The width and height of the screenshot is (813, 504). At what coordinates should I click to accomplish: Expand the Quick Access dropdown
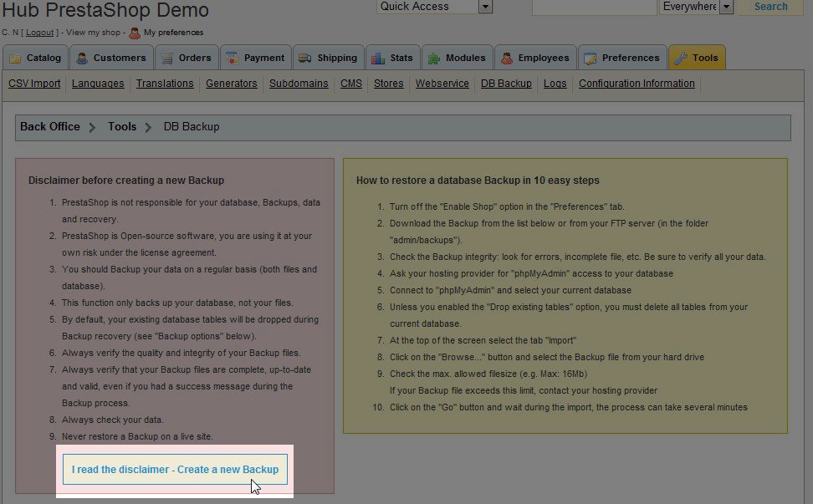coord(485,7)
